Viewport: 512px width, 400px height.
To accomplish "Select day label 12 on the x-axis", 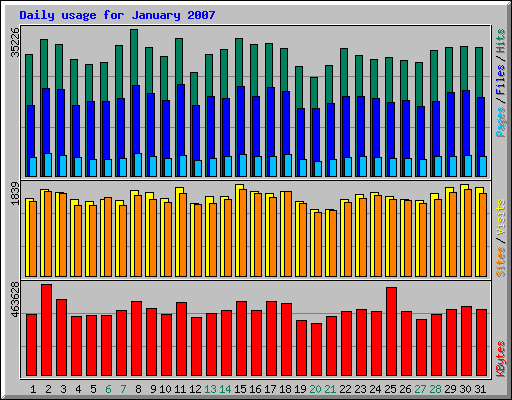I will coord(195,389).
